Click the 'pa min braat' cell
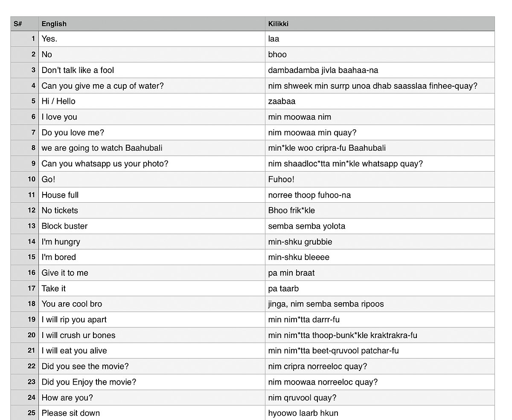The height and width of the screenshot is (420, 512). (380, 273)
